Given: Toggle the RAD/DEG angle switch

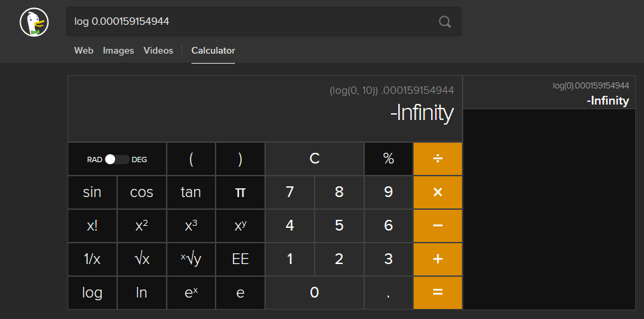Looking at the screenshot, I should (117, 159).
